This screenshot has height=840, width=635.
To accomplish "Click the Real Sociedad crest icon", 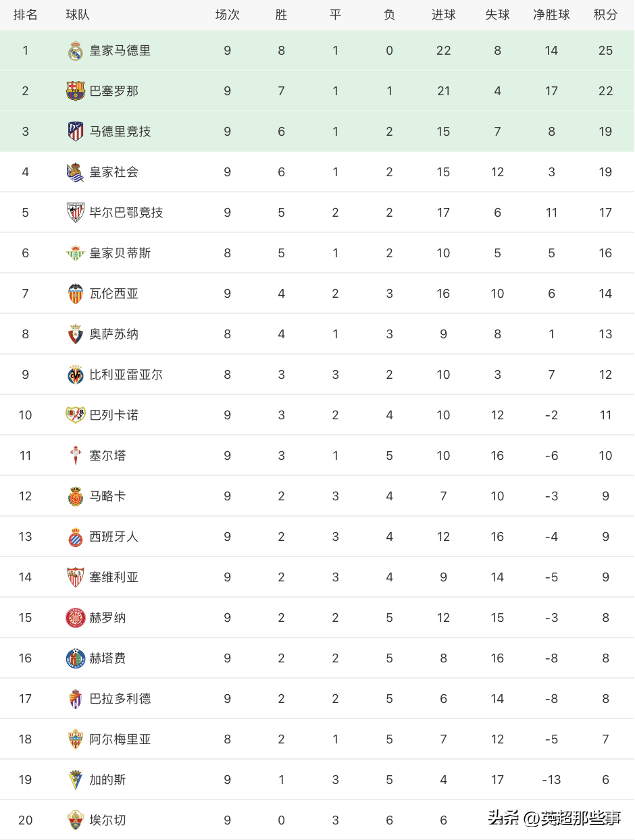I will point(76,172).
